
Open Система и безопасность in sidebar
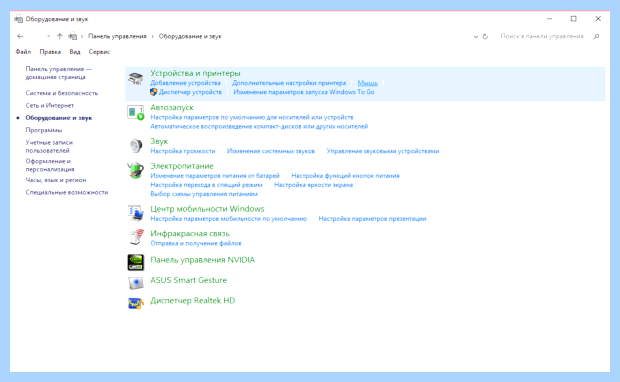(62, 93)
